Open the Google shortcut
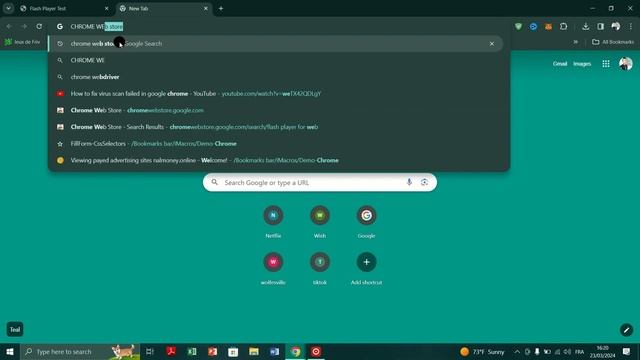The image size is (640, 360). [366, 222]
